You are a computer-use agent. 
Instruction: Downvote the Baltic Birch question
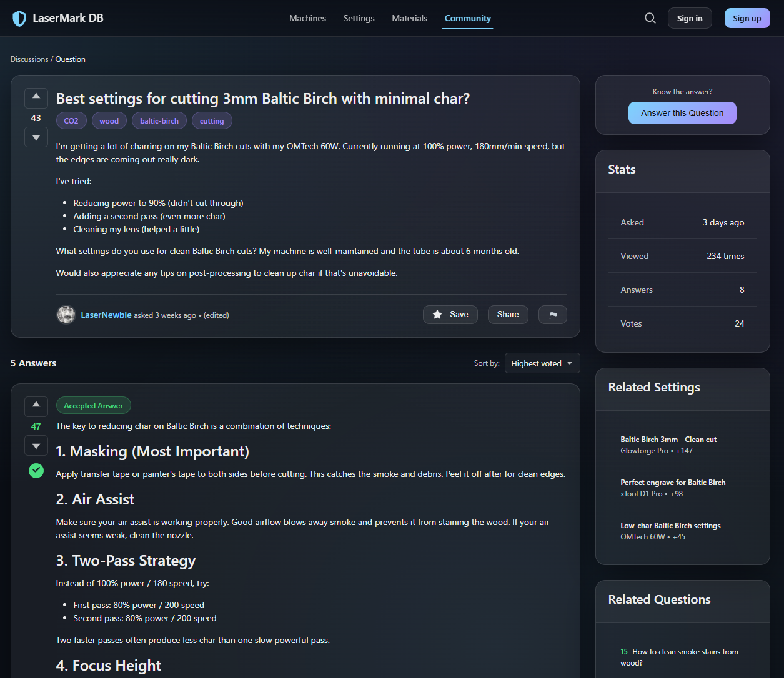click(x=36, y=137)
